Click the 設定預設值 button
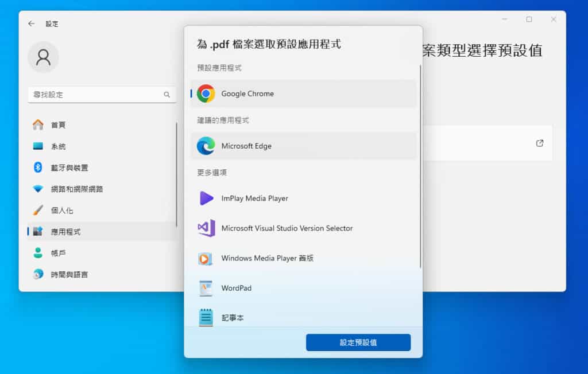This screenshot has height=374, width=588. coord(358,342)
